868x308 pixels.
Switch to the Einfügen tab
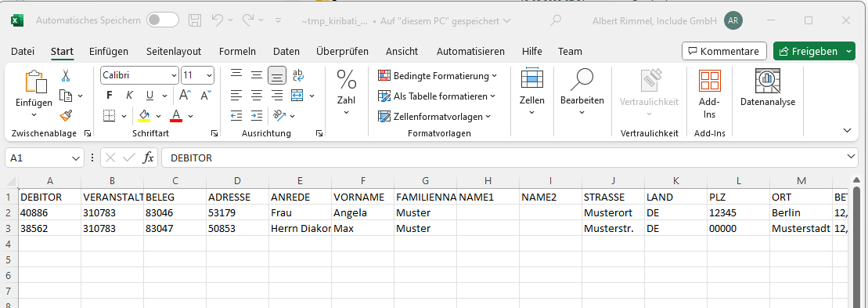coord(109,52)
